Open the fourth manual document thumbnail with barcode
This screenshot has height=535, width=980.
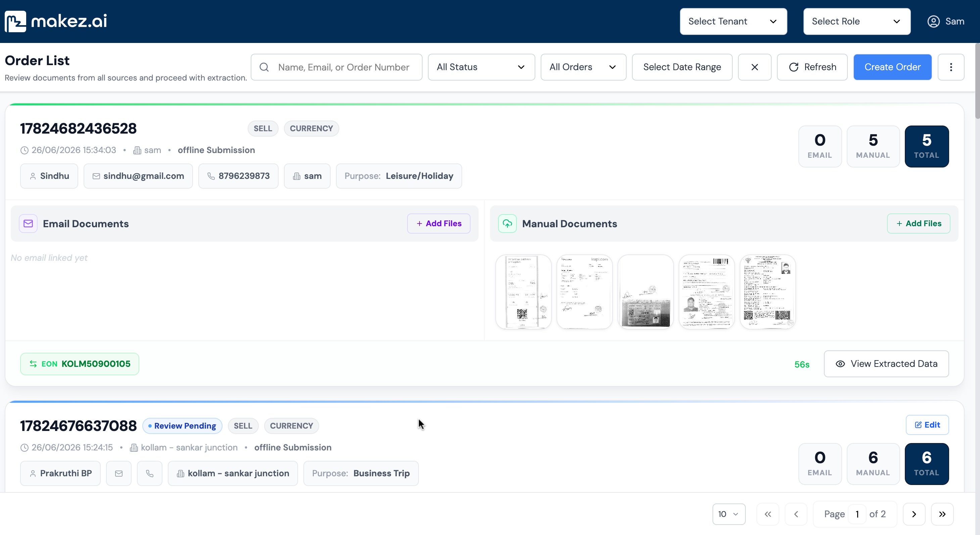pos(706,292)
